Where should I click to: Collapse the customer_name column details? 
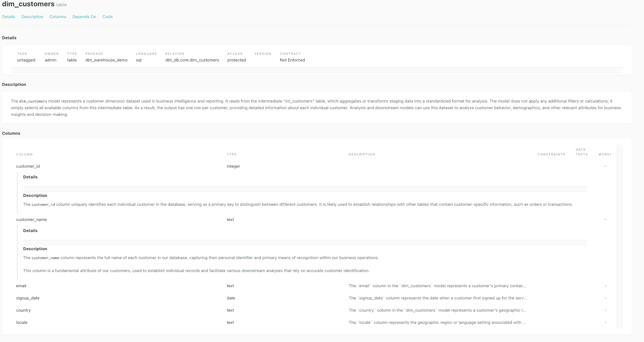[x=605, y=219]
